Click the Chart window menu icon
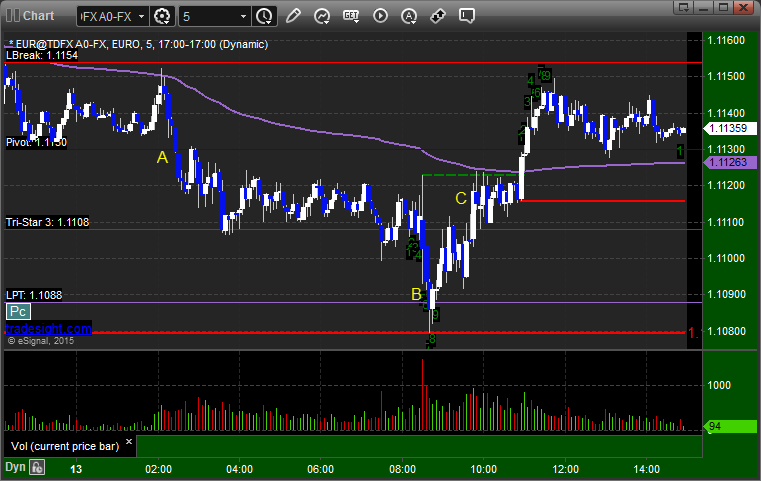 [13, 16]
